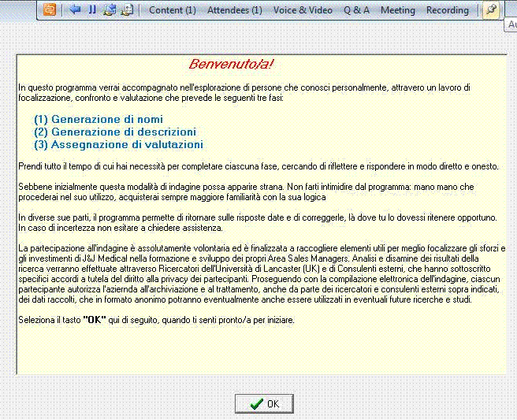Click '(1) Generazione di nomi' text
This screenshot has width=517, height=420.
pos(99,119)
